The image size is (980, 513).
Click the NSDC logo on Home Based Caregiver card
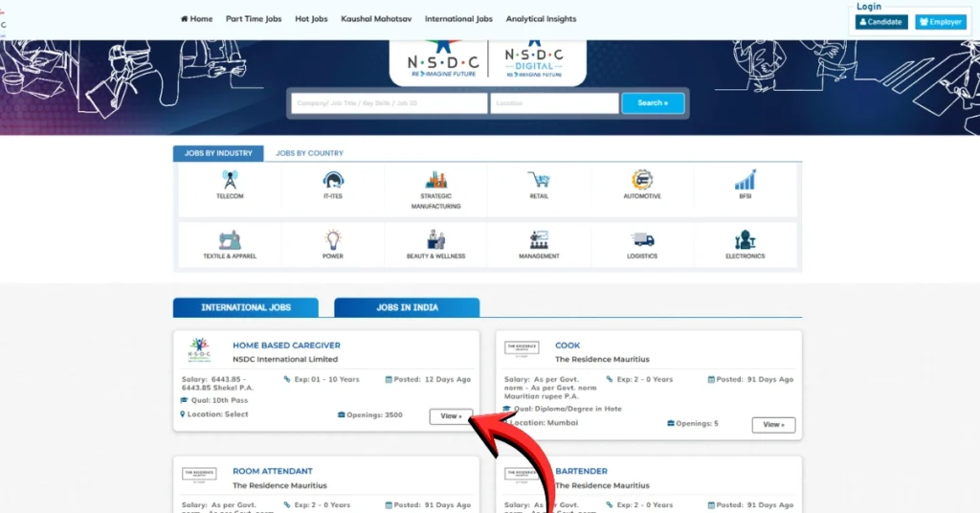click(199, 350)
